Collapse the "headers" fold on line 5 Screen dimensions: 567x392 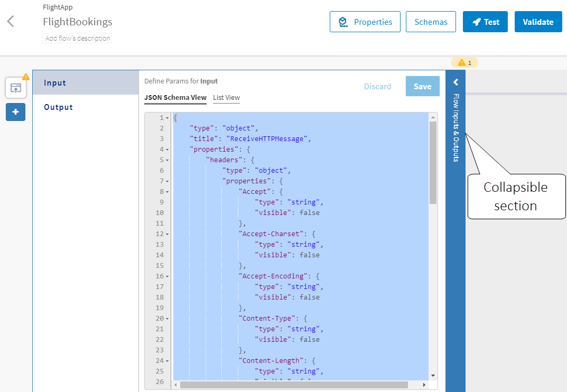[x=168, y=160]
